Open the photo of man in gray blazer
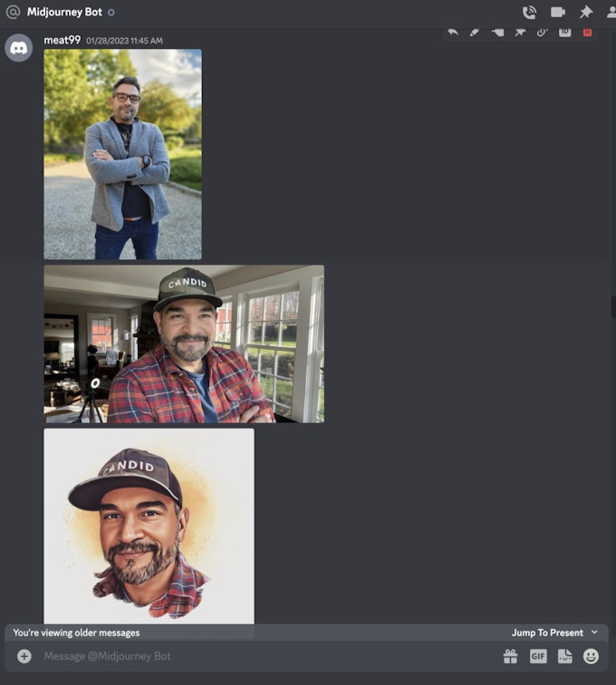 [x=122, y=154]
